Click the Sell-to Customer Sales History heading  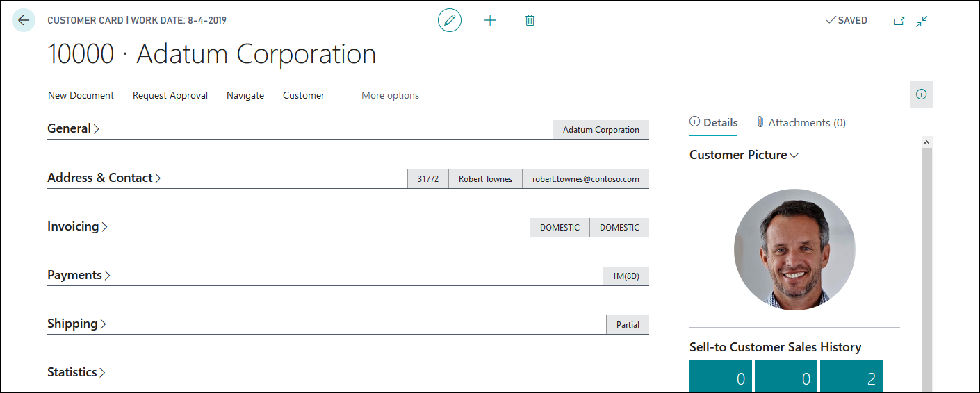[x=775, y=347]
